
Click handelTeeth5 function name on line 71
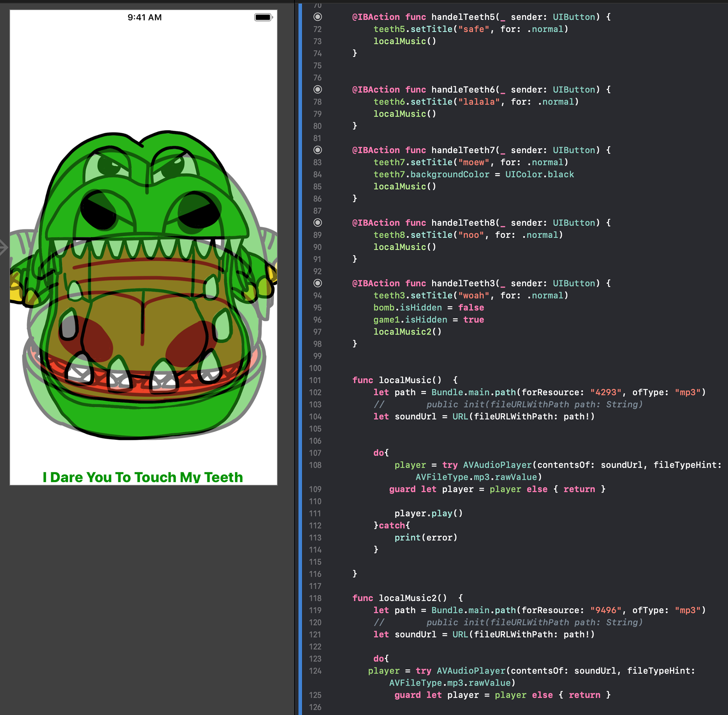tap(463, 17)
